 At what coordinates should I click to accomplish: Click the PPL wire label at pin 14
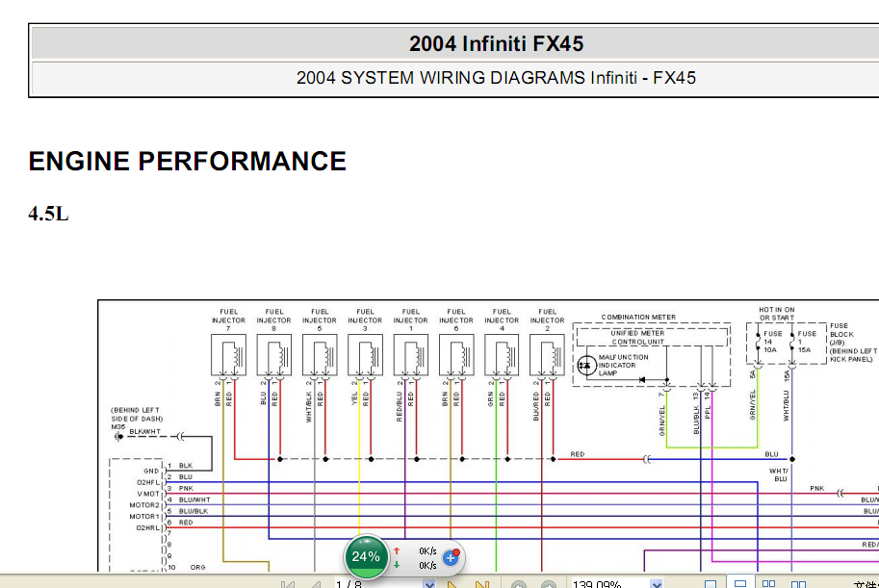coord(708,412)
